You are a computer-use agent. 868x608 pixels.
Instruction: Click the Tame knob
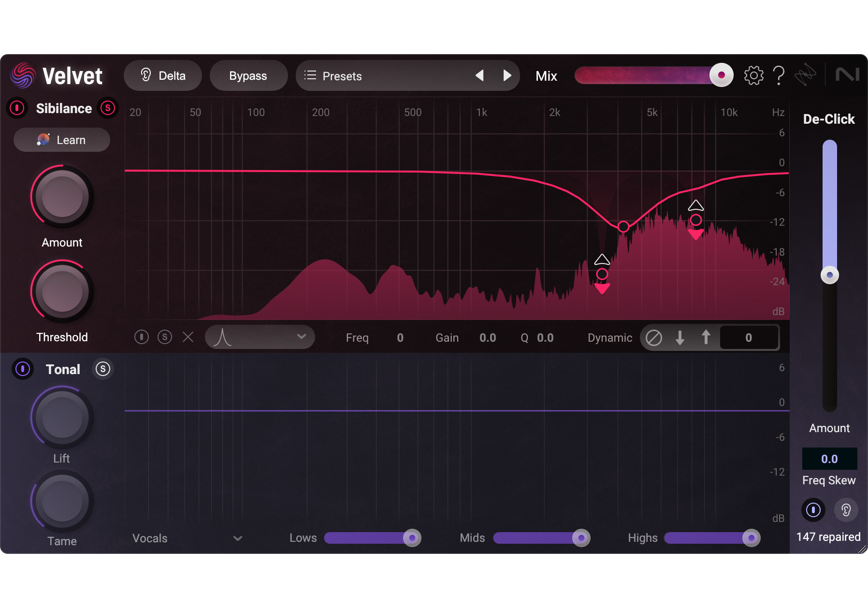62,502
